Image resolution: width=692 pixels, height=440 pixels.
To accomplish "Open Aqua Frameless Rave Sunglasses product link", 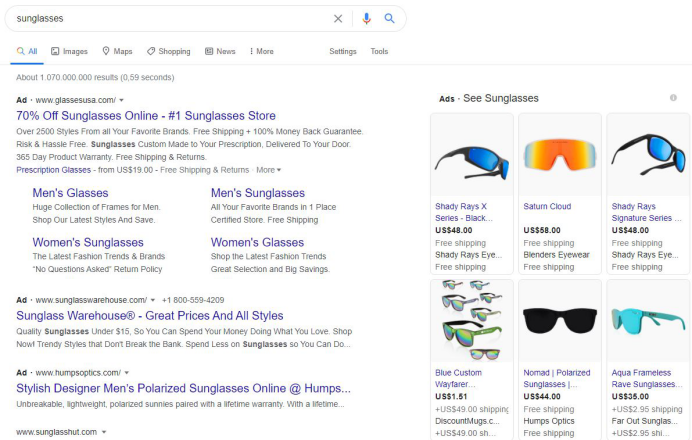I will pos(646,378).
